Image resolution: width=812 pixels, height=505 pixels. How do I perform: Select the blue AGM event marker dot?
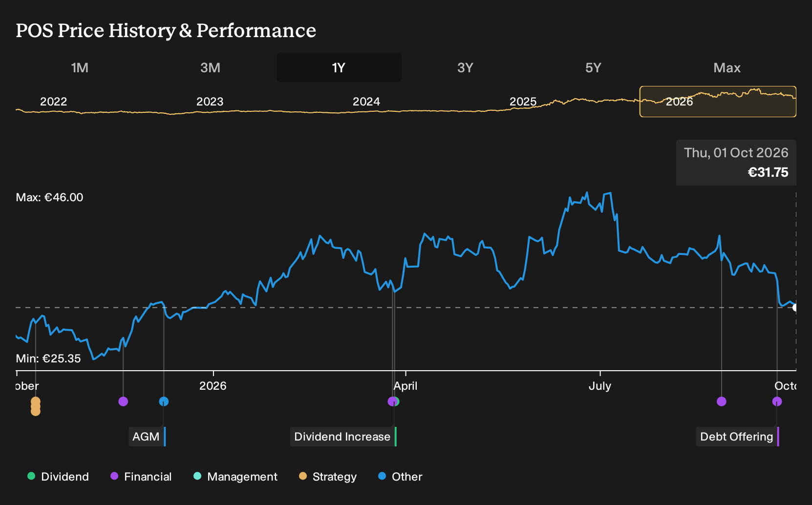coord(164,401)
